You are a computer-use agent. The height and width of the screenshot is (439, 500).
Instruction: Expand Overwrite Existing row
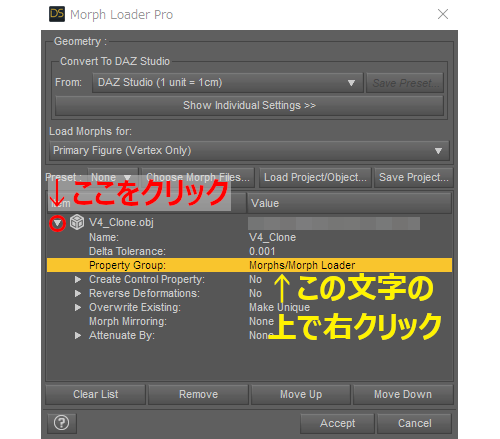pyautogui.click(x=78, y=307)
